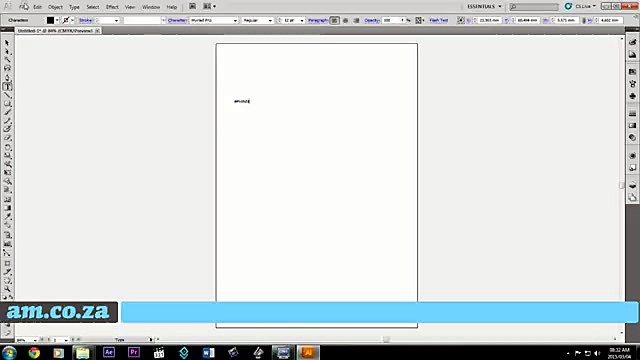Open the Regular font style dropdown

pyautogui.click(x=270, y=20)
